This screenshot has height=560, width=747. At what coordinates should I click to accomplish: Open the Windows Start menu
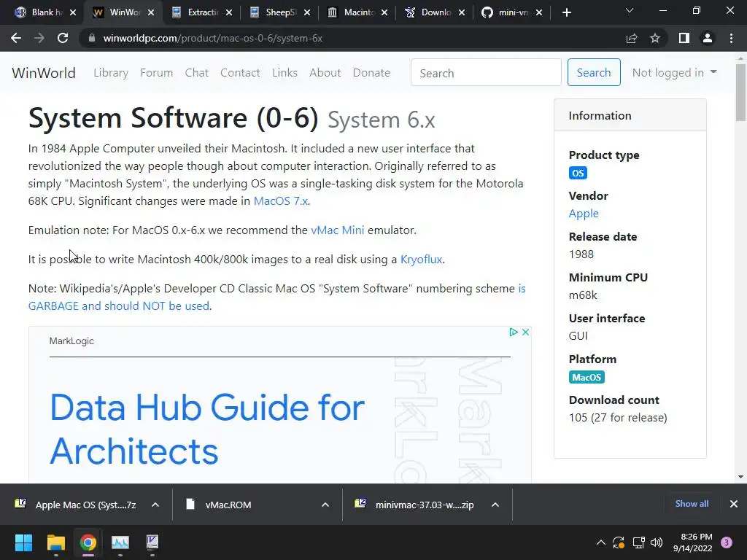tap(23, 542)
